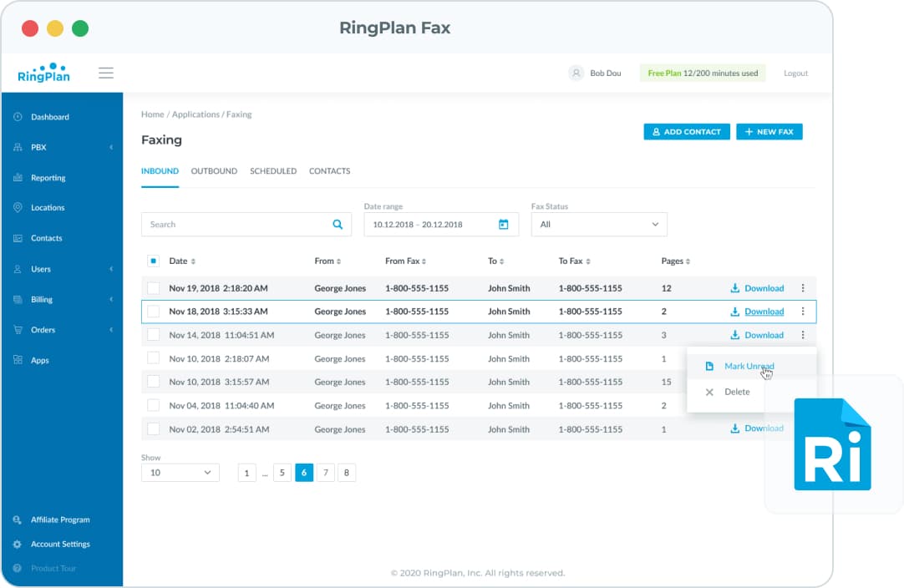Check the Nov 04, 2018 11:04:40 AM row
Image resolution: width=904 pixels, height=588 pixels.
click(x=154, y=405)
